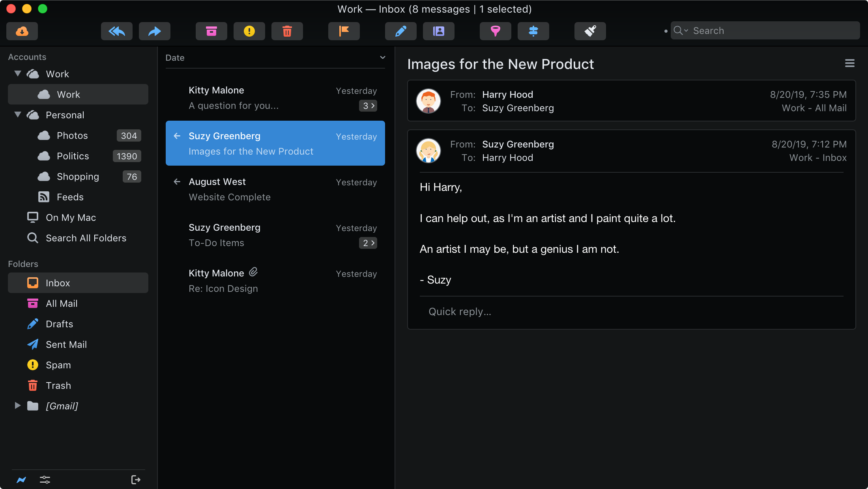The width and height of the screenshot is (868, 489).
Task: Compose a new message with the pencil icon
Action: 401,31
